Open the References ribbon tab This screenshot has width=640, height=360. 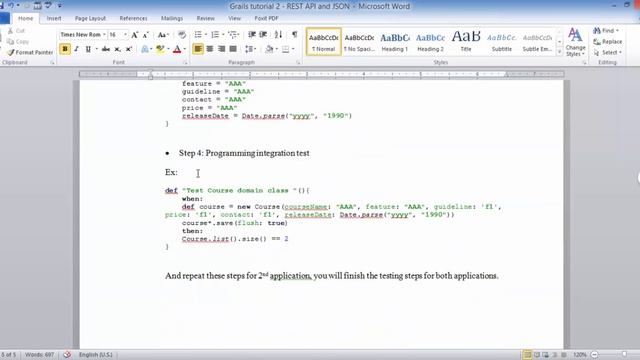point(133,18)
